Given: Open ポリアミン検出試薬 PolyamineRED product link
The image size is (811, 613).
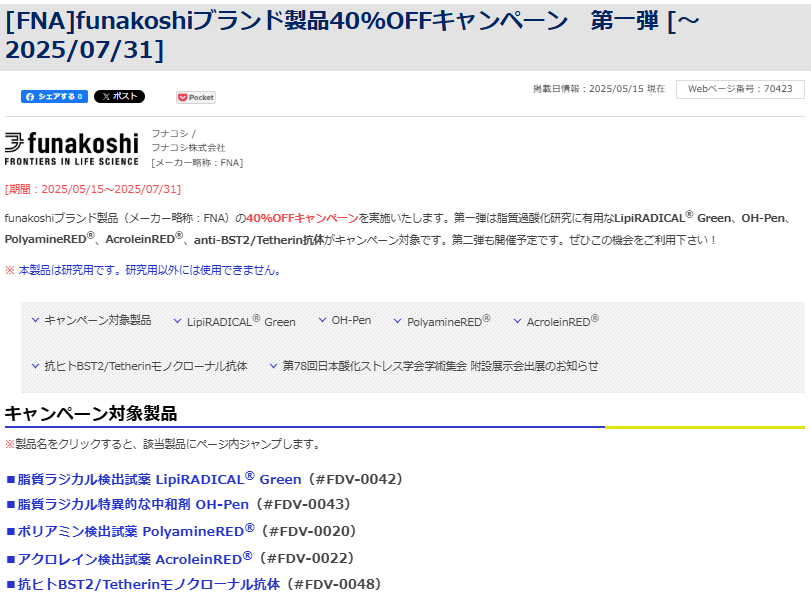Looking at the screenshot, I should click(x=136, y=531).
